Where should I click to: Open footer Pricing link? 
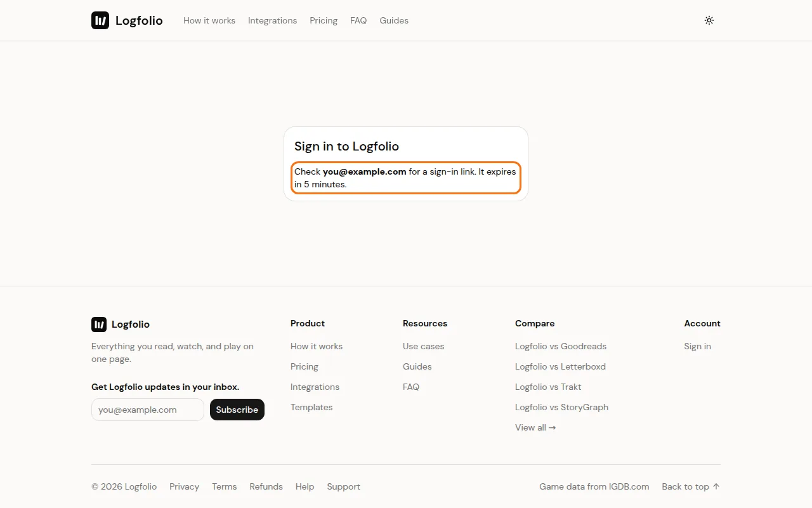click(304, 366)
